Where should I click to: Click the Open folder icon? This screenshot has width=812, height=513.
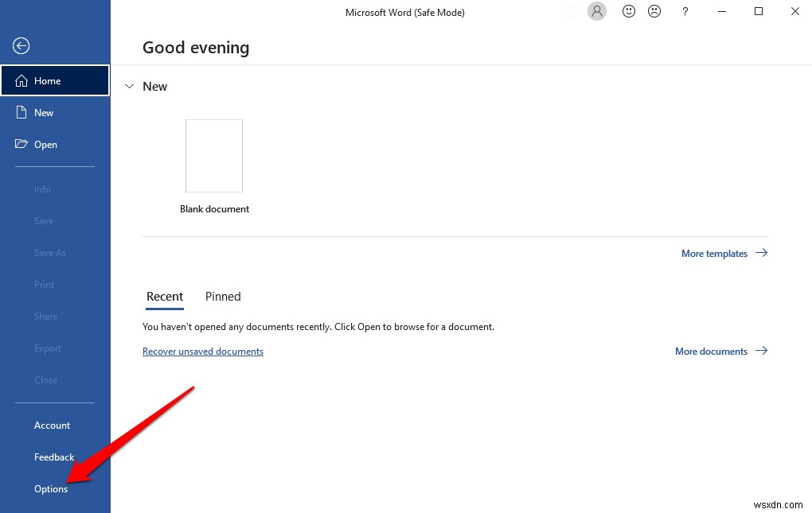(x=22, y=144)
